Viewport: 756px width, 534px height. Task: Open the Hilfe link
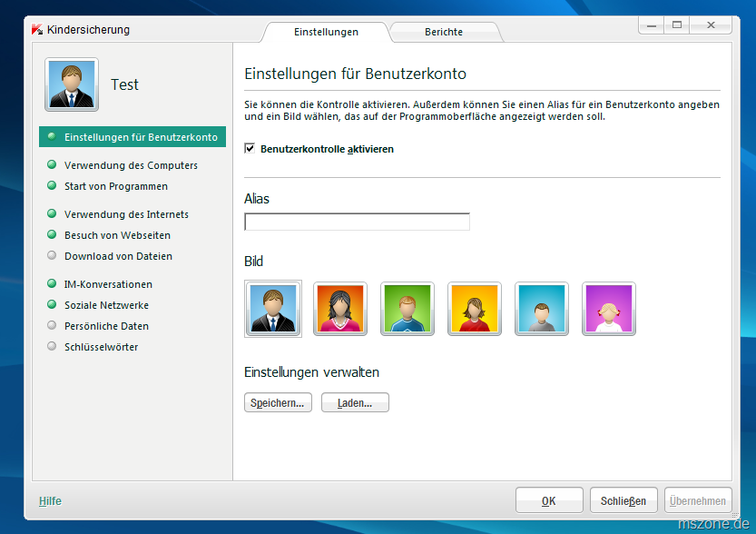click(50, 500)
